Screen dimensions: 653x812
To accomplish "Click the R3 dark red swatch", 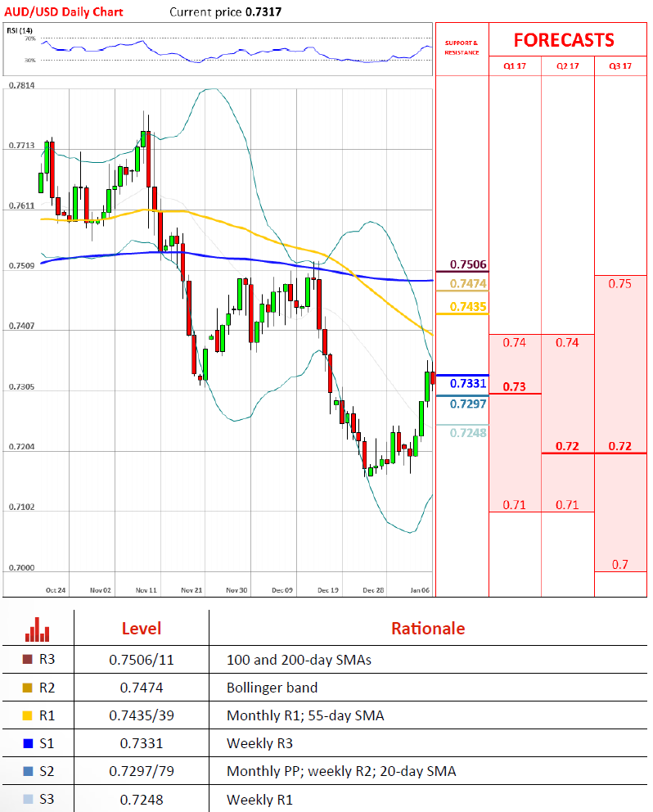I will click(x=28, y=659).
